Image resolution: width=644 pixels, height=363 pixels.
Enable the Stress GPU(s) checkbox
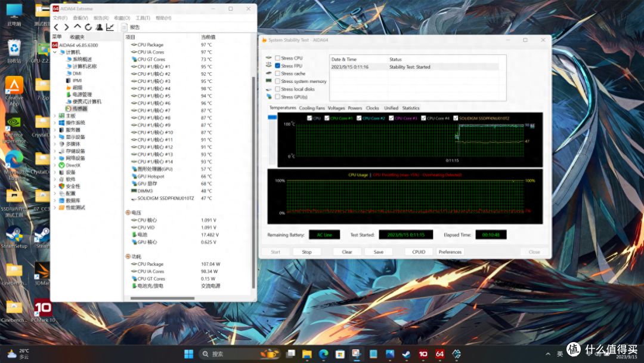[x=278, y=97]
